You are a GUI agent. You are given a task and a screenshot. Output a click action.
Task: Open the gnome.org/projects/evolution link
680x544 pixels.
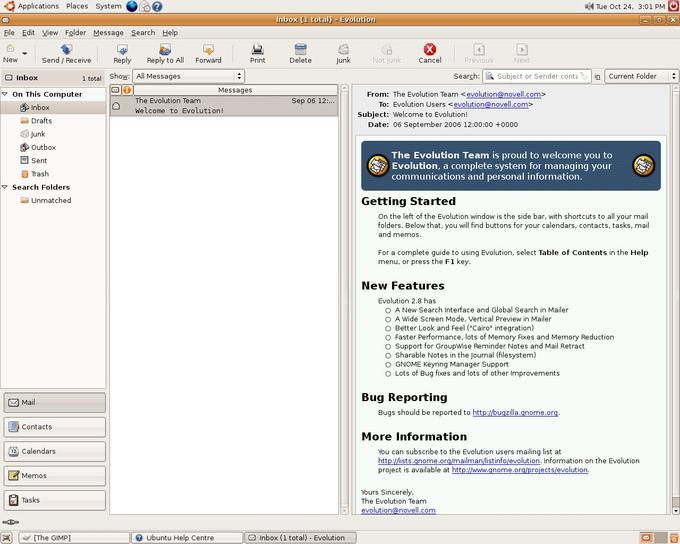pyautogui.click(x=520, y=470)
